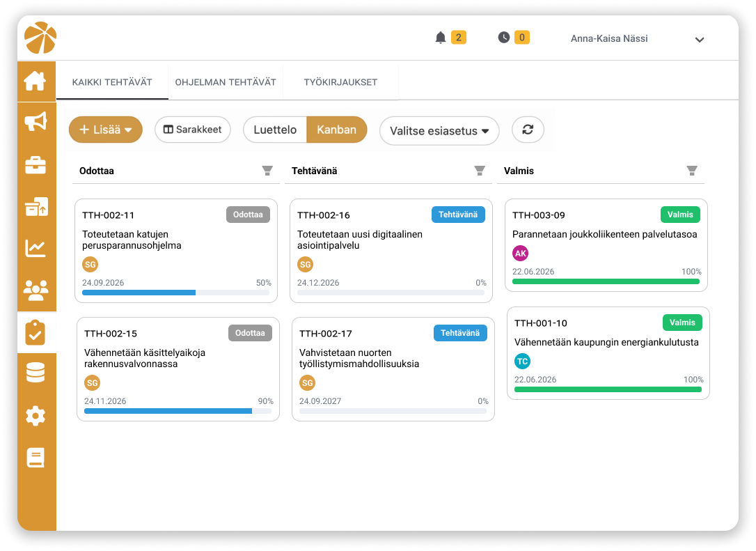The width and height of the screenshot is (756, 551).
Task: Click the progress bar of TTH-002-11
Action: coord(176,293)
